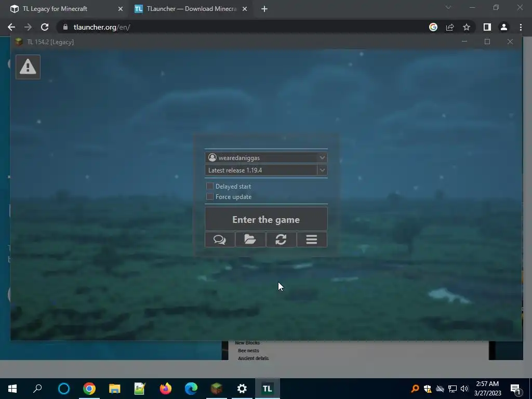The width and height of the screenshot is (532, 399).
Task: Open the launcher settings hamburger menu
Action: pyautogui.click(x=312, y=240)
